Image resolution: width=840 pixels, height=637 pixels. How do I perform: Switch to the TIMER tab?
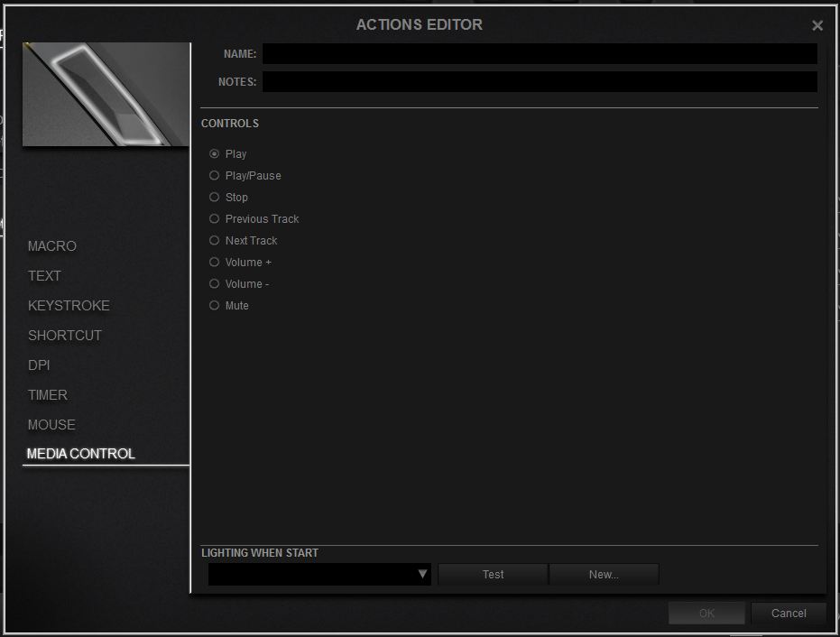[48, 395]
